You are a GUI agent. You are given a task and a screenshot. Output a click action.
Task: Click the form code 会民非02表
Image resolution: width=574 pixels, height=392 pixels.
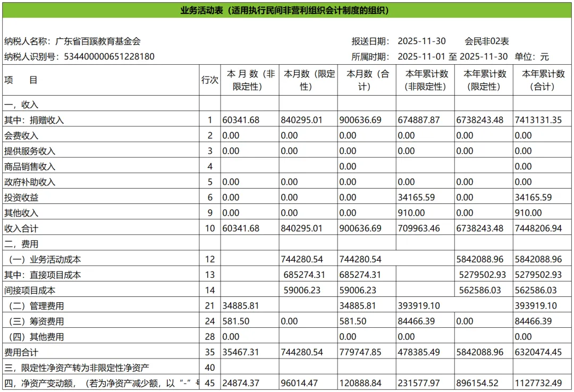pos(487,41)
